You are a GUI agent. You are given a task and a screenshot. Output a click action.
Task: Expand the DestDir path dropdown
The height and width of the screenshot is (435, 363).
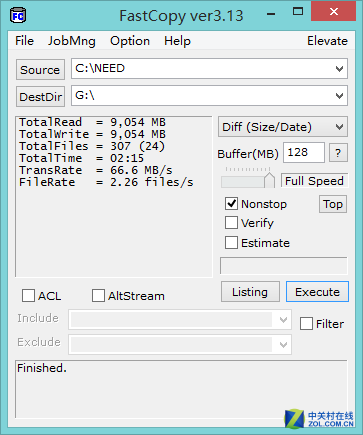[x=339, y=96]
